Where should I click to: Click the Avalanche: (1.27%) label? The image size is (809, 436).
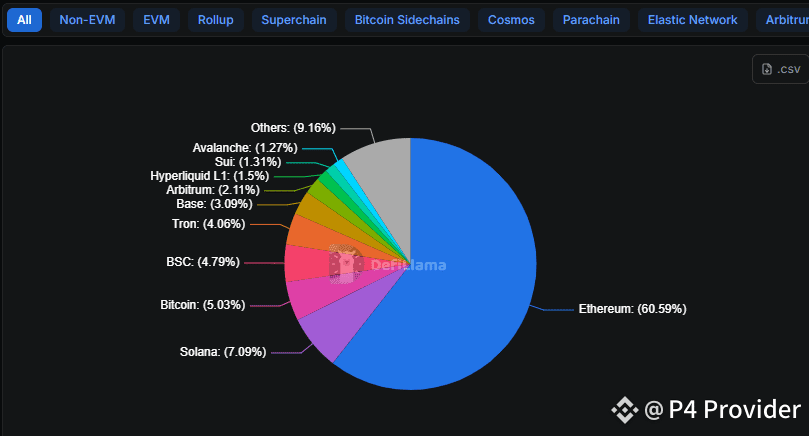245,148
